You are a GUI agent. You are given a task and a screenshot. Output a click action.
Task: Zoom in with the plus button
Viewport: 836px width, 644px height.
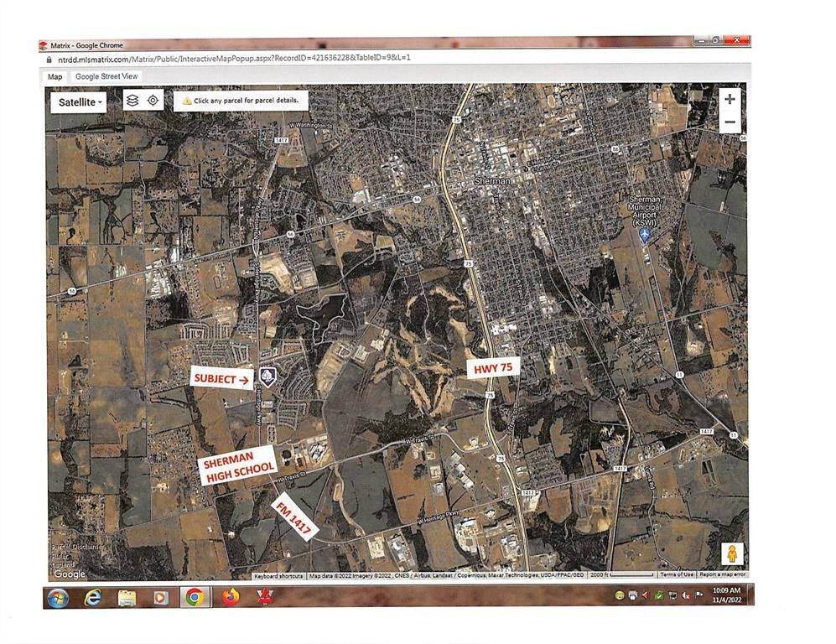pyautogui.click(x=730, y=99)
